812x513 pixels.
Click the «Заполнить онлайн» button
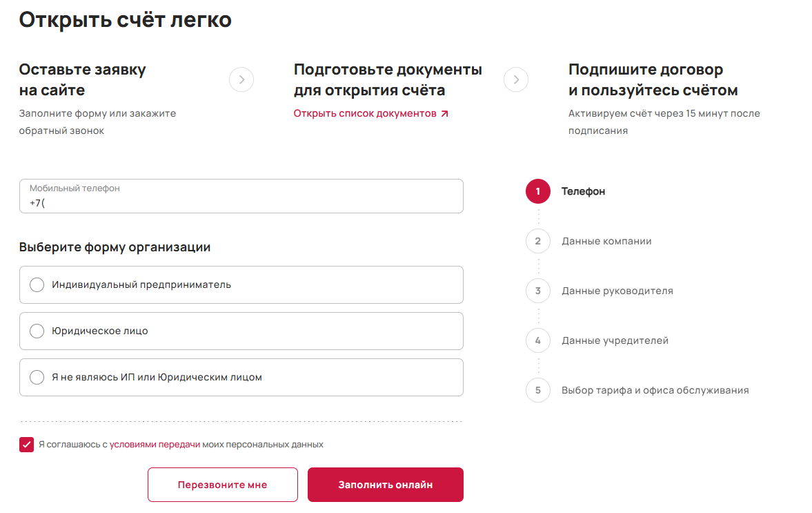pos(385,485)
